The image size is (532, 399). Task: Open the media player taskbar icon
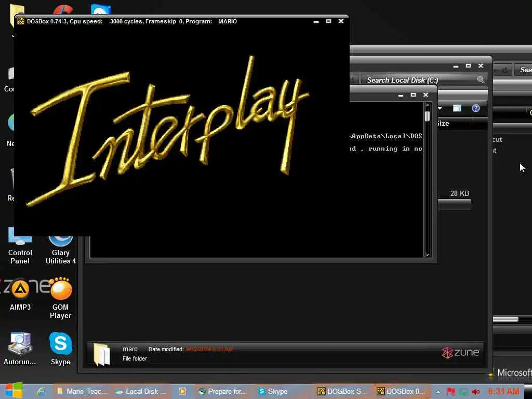(182, 391)
